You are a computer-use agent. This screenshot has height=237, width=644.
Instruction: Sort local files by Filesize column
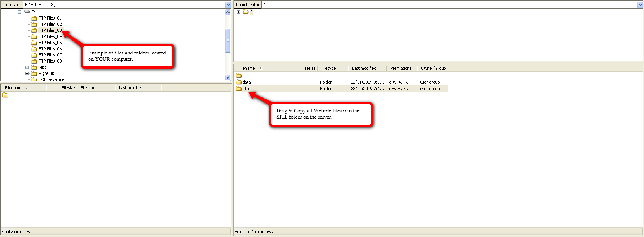(x=68, y=88)
